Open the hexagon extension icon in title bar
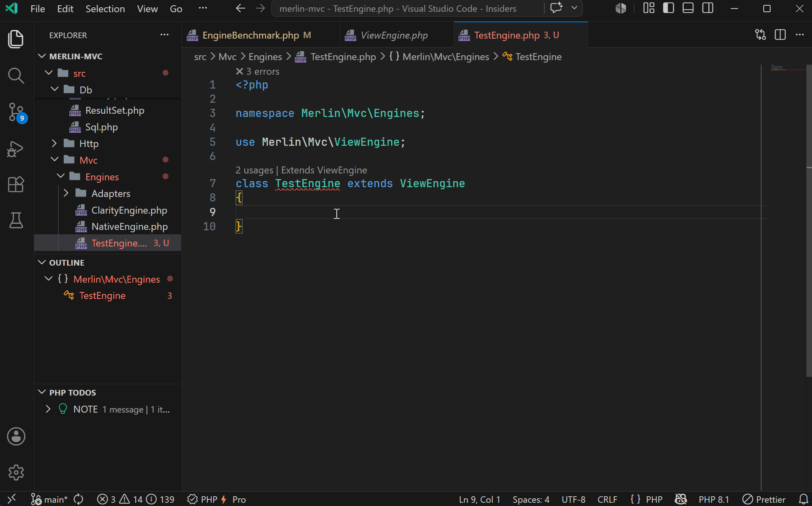Screen dimensions: 812x506 621,8
